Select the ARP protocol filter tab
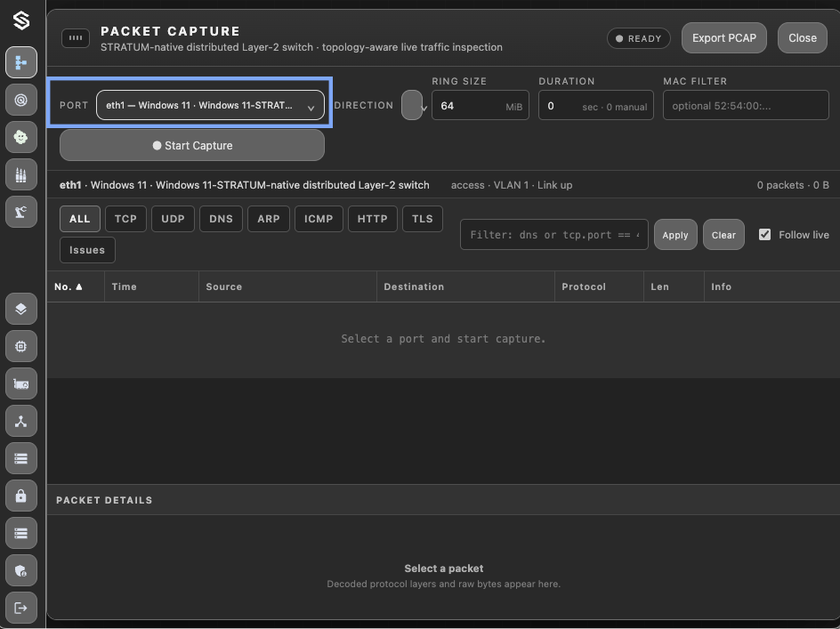Viewport: 840px width, 629px height. coord(269,219)
